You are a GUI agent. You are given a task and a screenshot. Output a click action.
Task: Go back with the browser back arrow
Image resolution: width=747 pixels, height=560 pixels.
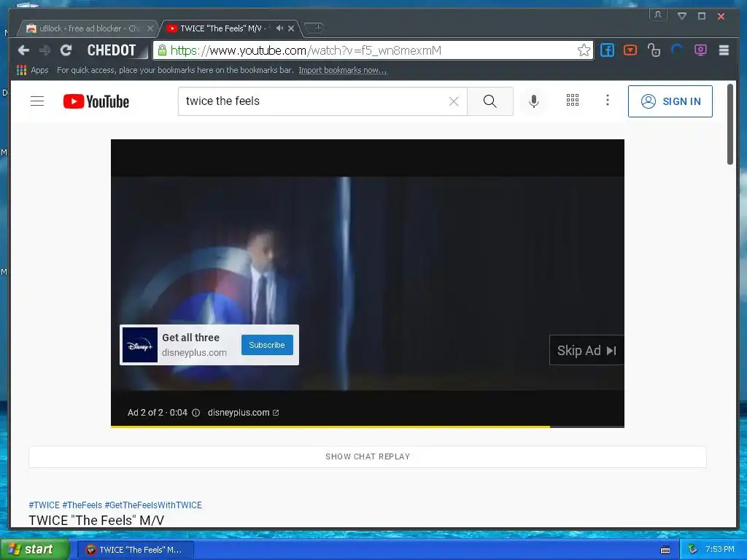(x=23, y=50)
